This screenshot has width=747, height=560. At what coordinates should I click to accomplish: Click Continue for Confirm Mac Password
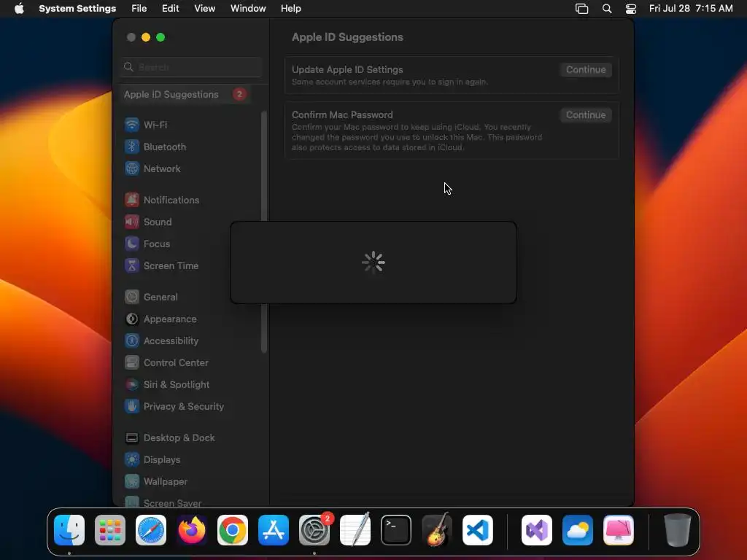[x=586, y=114]
